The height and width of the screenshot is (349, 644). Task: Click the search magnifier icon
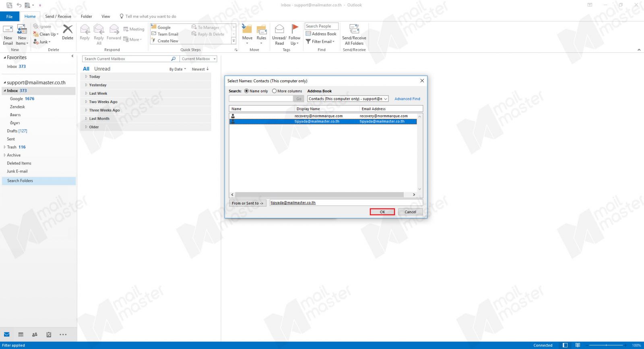tap(173, 59)
